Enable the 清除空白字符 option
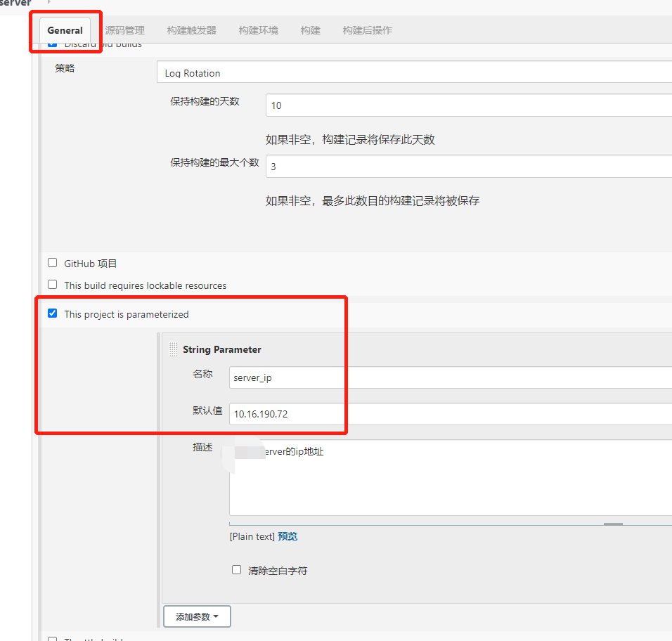 (236, 570)
